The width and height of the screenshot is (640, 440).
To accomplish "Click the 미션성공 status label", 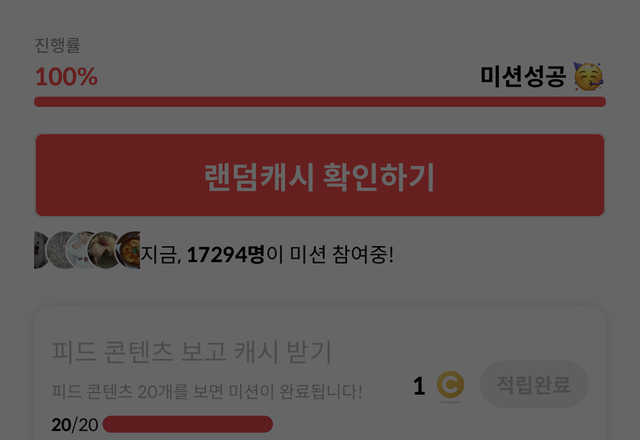I will (x=522, y=76).
